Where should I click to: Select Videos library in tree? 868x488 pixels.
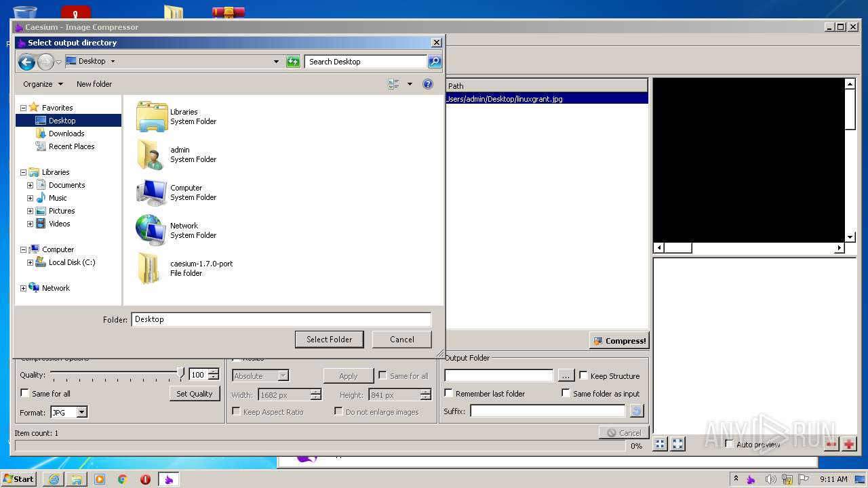59,224
